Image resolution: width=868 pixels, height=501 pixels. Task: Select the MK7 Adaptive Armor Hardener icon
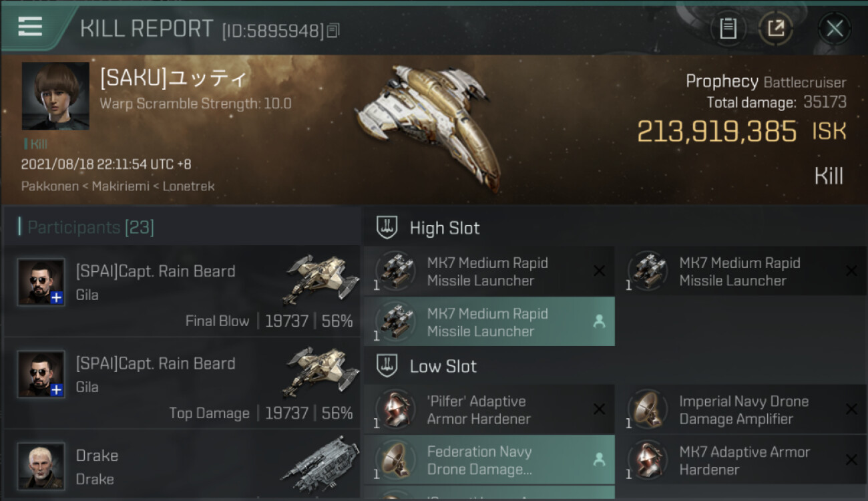point(646,460)
